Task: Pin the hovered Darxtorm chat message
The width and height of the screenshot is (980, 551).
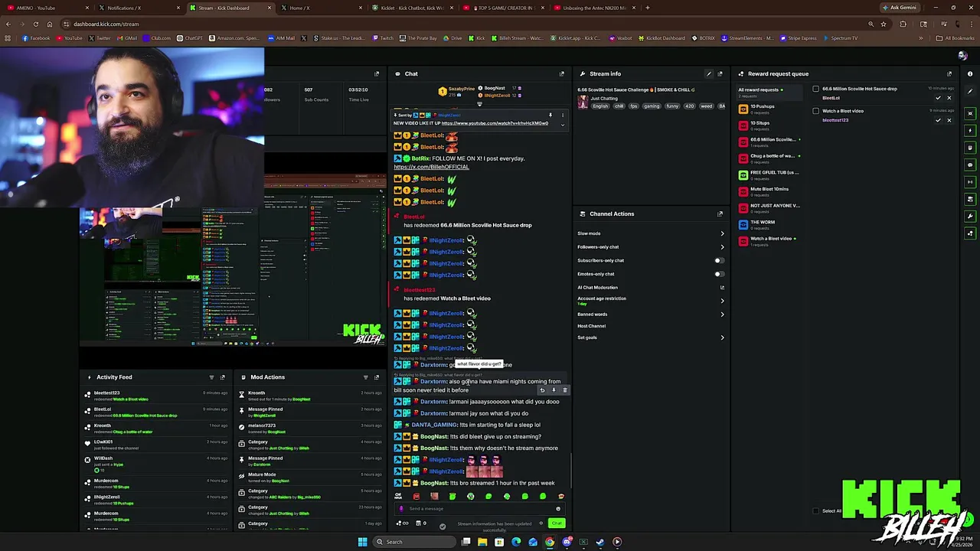Action: [x=554, y=390]
